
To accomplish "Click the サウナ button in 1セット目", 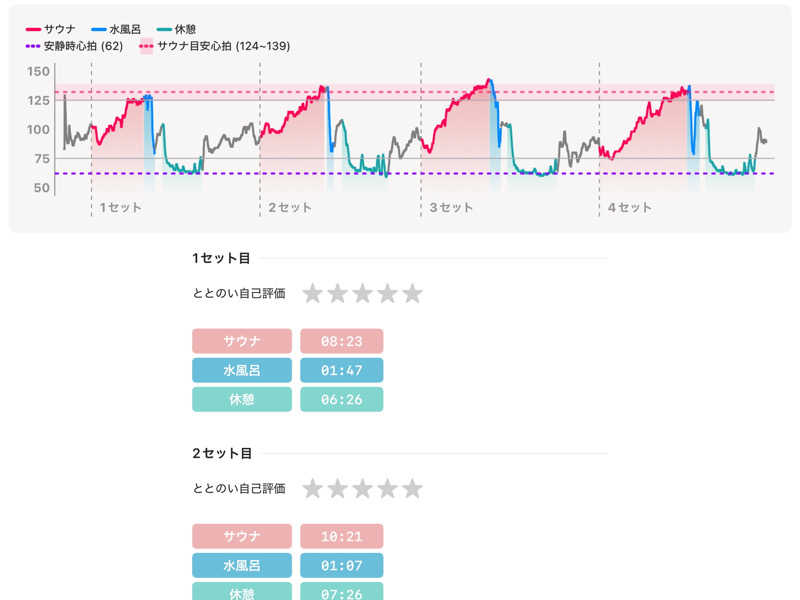I will point(242,341).
